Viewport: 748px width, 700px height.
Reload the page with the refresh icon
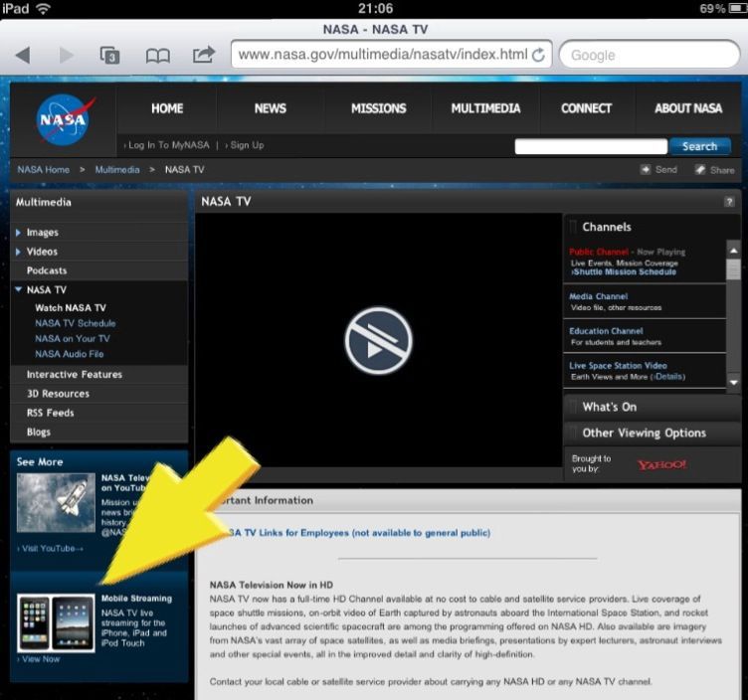click(x=538, y=55)
